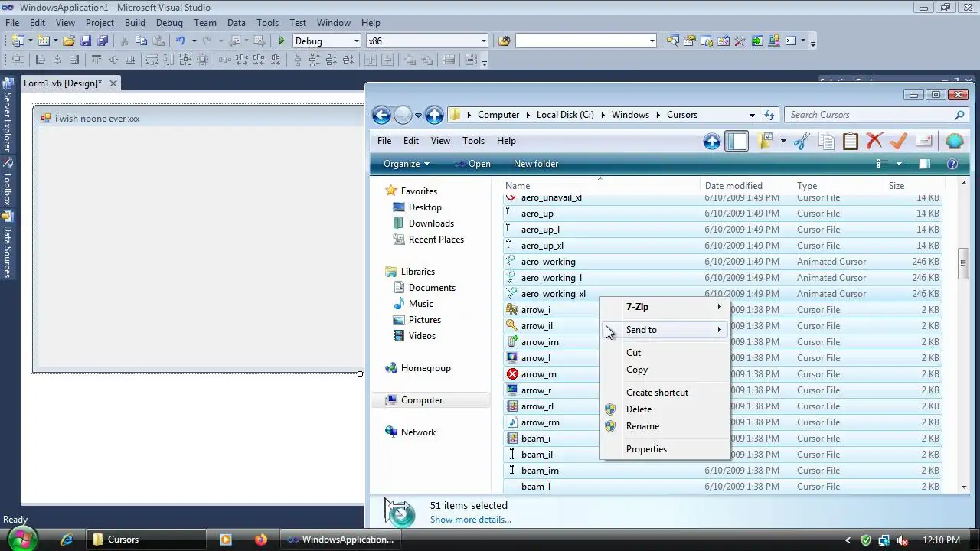Click the Show more details link
The height and width of the screenshot is (551, 980).
point(470,520)
